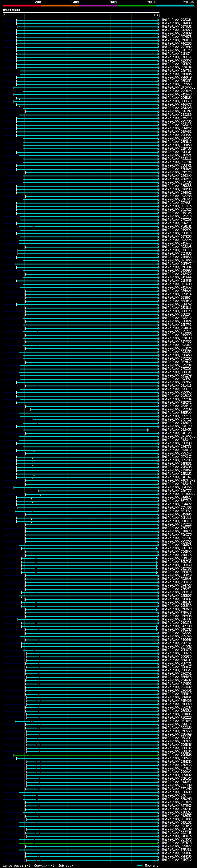Choose hit UniRef100_C1KG73

point(177,531)
